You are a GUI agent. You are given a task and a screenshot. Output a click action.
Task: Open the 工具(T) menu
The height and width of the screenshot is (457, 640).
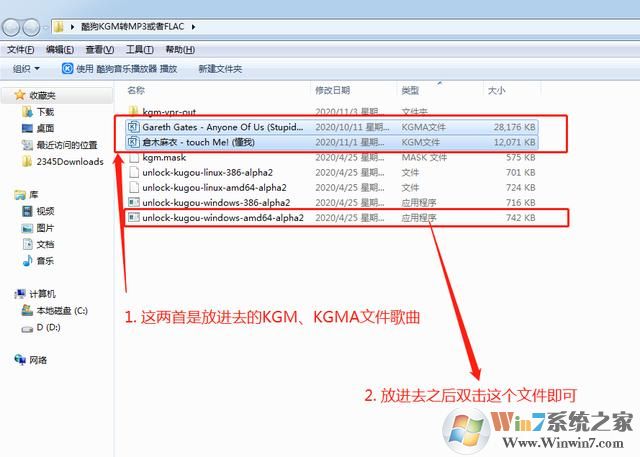click(140, 50)
